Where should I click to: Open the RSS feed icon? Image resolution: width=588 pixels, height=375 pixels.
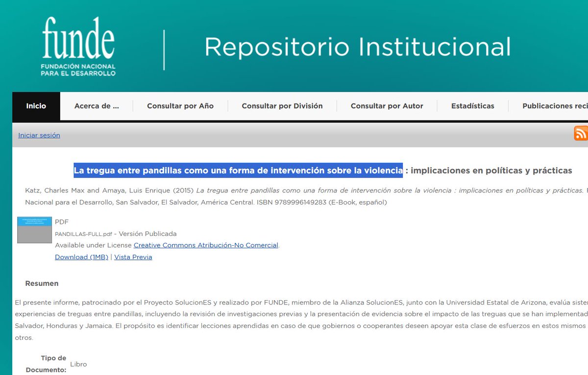tap(581, 133)
